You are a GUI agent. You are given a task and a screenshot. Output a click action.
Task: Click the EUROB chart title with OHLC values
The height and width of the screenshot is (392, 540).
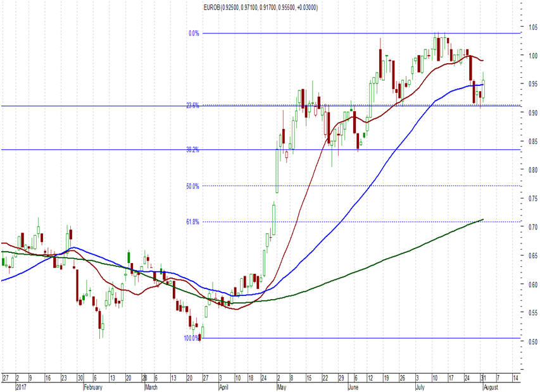pyautogui.click(x=261, y=7)
